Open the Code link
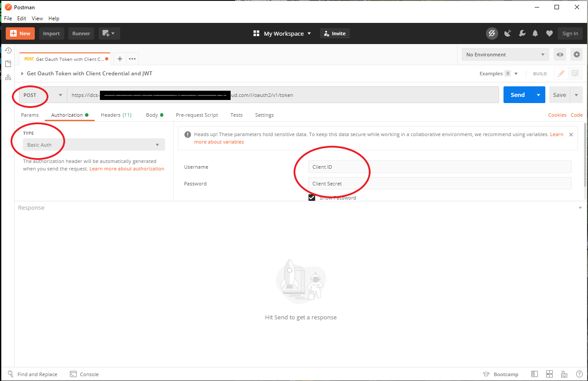The image size is (588, 381). [x=577, y=115]
